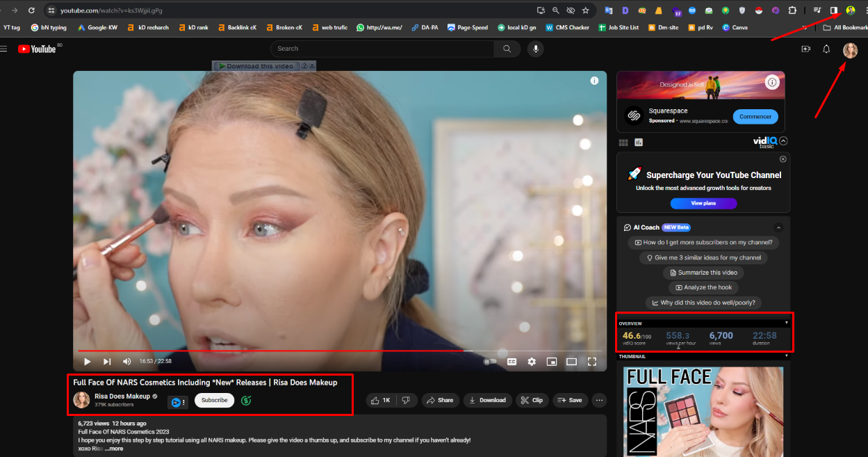This screenshot has width=868, height=457.
Task: Skip to next video
Action: [x=107, y=362]
